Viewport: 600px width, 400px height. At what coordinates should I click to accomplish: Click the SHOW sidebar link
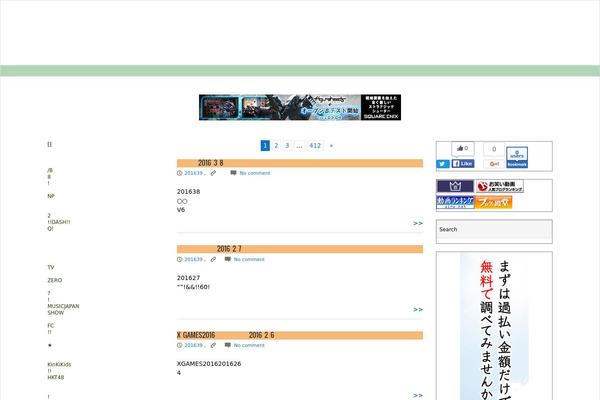click(55, 313)
